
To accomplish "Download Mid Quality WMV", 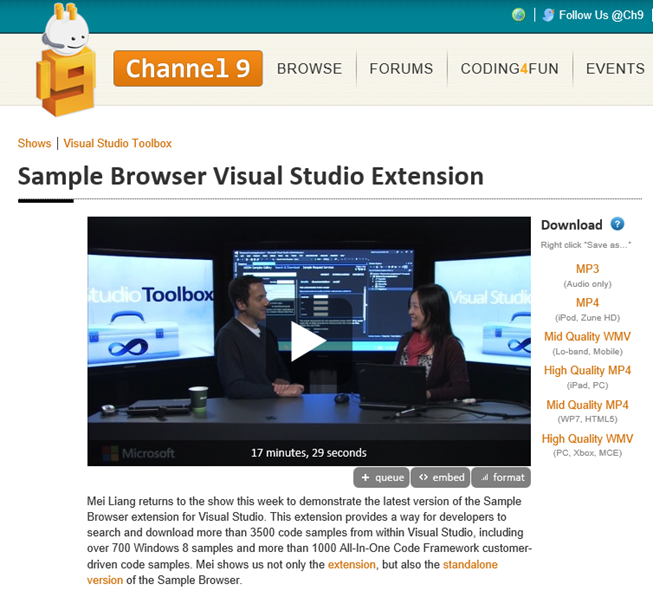I will click(587, 336).
